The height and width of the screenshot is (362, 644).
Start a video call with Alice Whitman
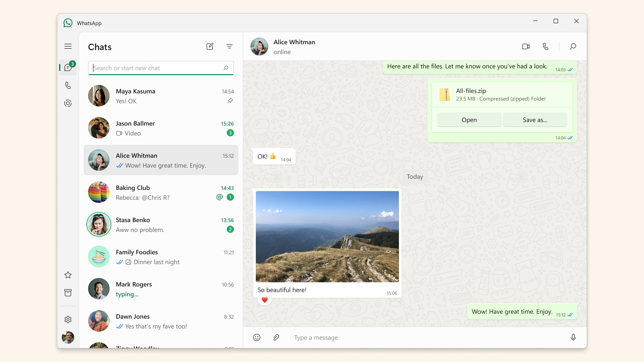click(x=525, y=46)
